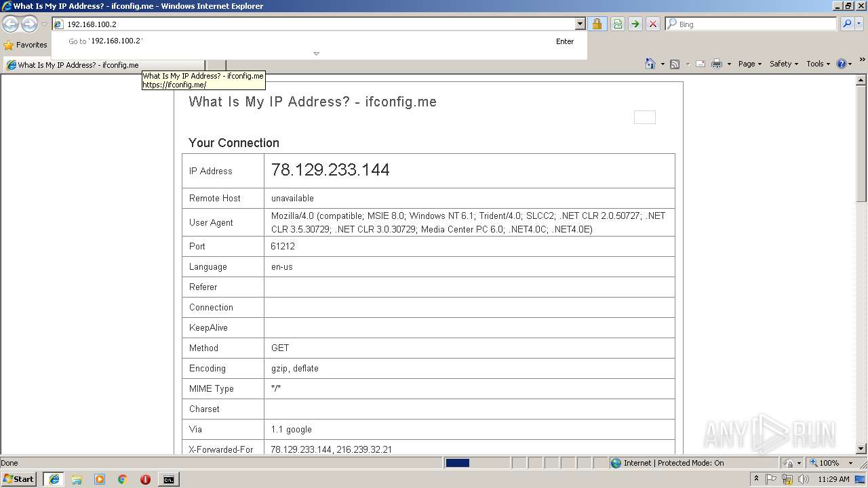This screenshot has height=488, width=868.
Task: Click the Encoding value 'gzip, deflate'
Action: click(295, 368)
